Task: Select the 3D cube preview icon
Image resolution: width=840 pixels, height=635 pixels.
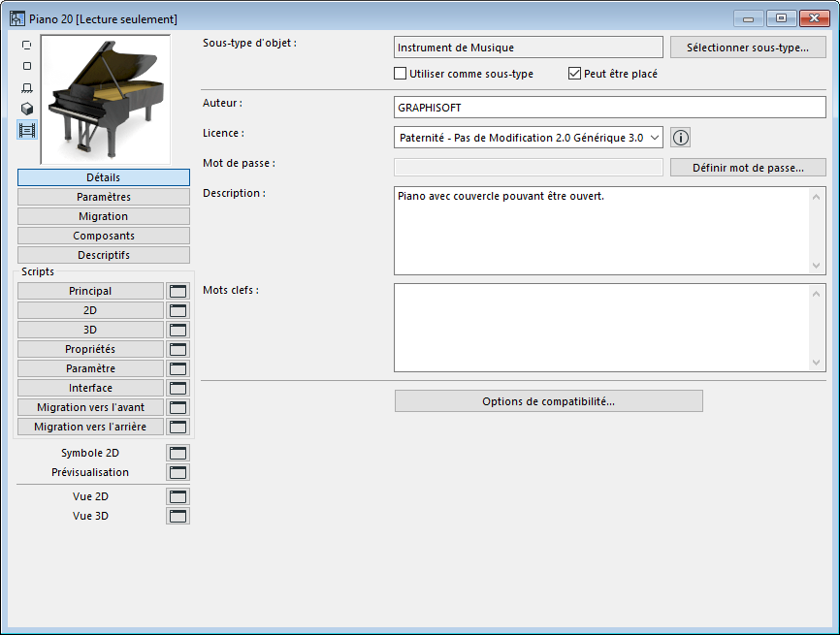Action: (27, 109)
